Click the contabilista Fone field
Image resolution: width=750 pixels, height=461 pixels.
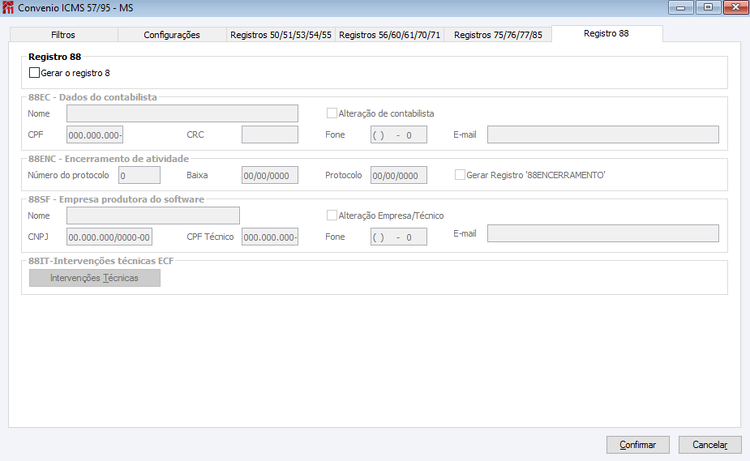coord(398,135)
